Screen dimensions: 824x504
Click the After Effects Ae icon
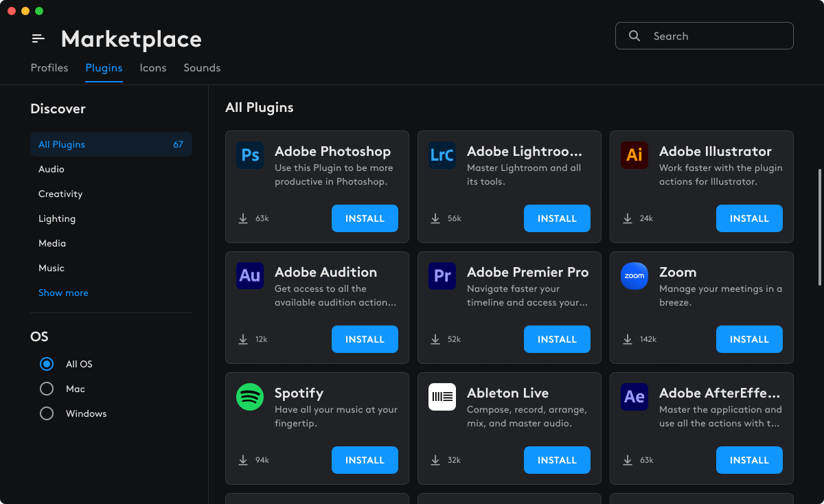click(x=634, y=397)
